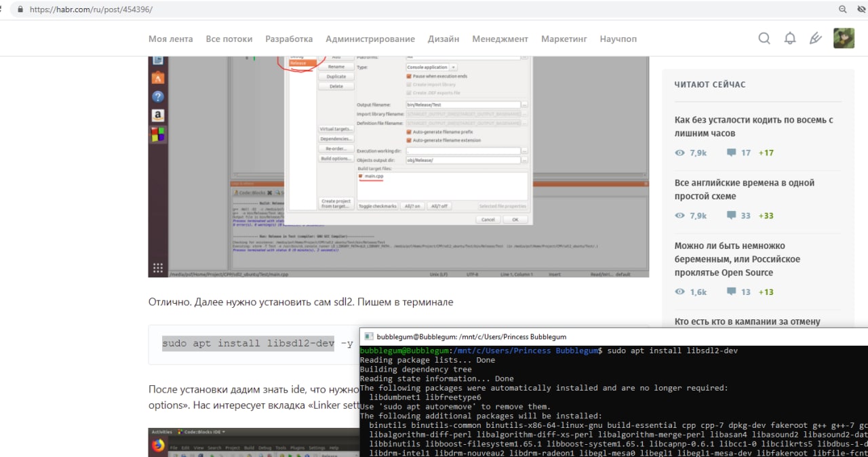Viewport: 868px width, 457px height.
Task: Open article Как без усталости кодить по восемь
Action: 754,127
